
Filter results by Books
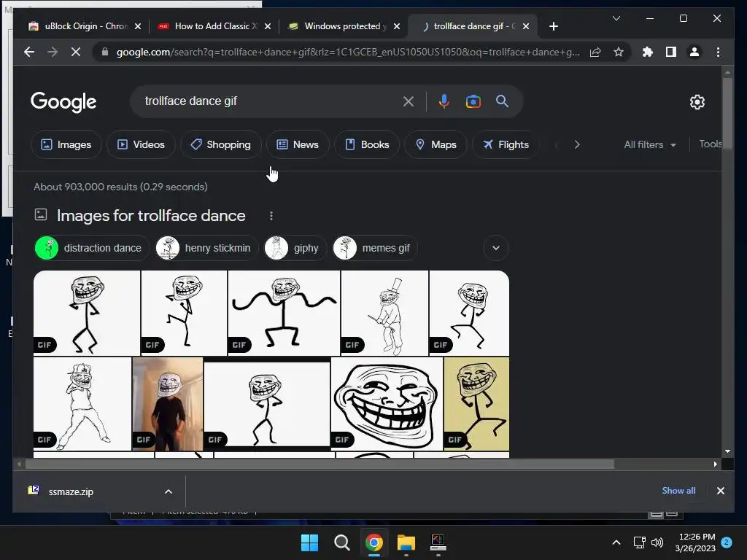367,144
